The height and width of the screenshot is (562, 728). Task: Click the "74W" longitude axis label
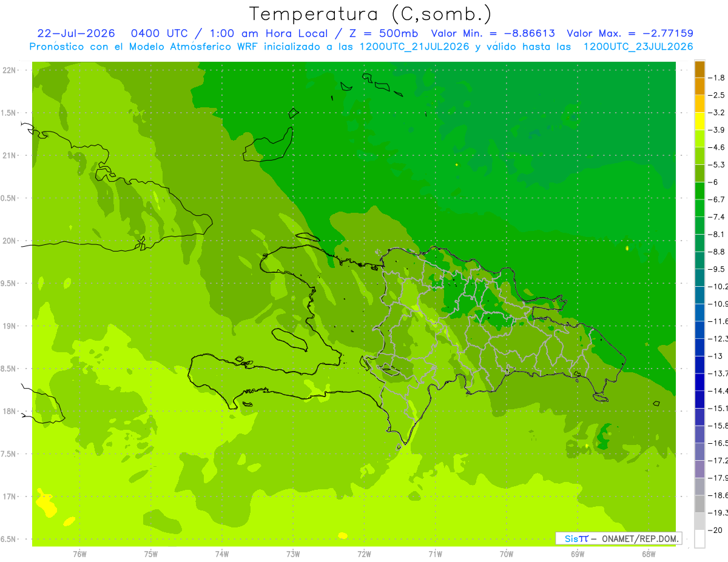(222, 554)
